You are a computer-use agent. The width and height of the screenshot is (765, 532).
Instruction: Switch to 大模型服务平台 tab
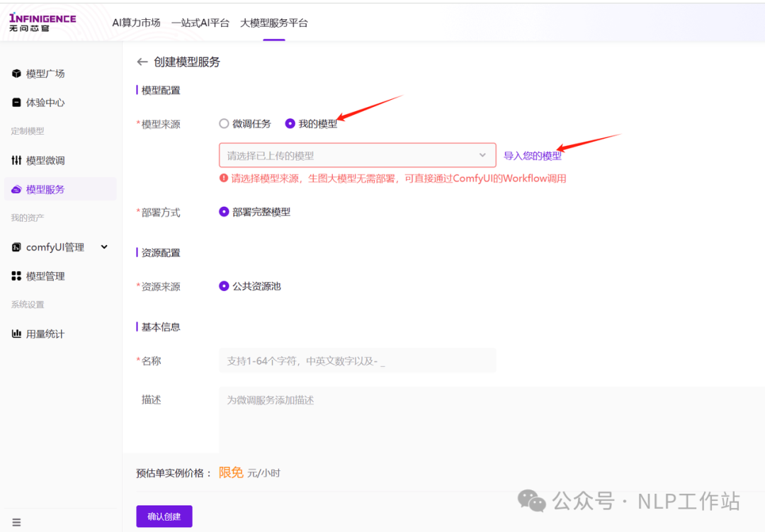point(274,23)
